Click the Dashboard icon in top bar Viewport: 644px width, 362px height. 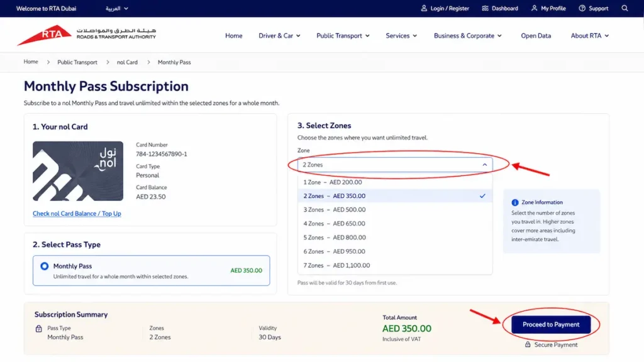pos(485,8)
